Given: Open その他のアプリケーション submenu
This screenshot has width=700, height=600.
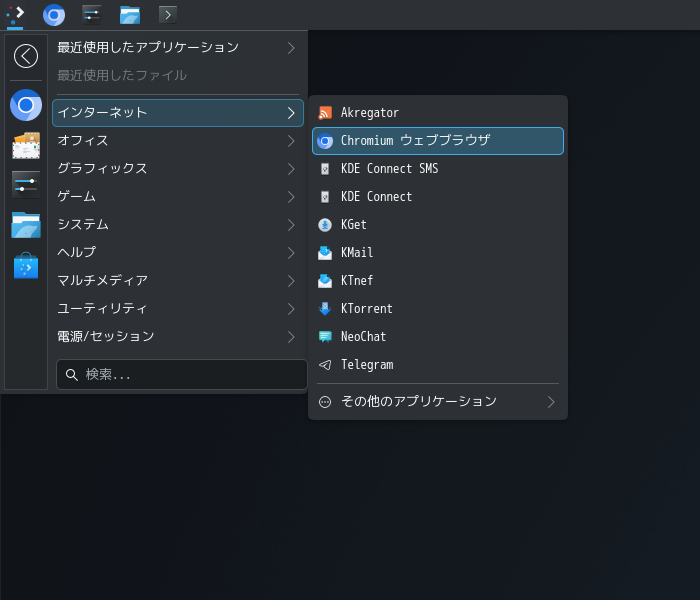Looking at the screenshot, I should (x=438, y=402).
